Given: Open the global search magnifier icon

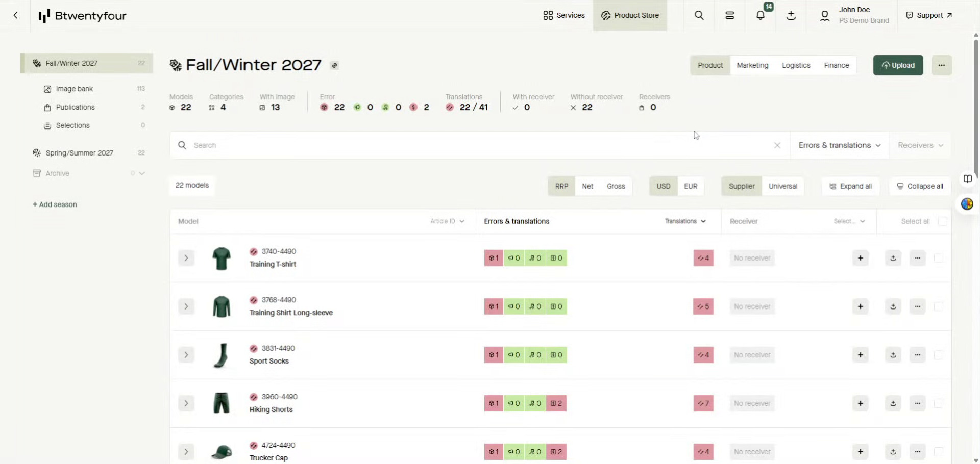Looking at the screenshot, I should click(699, 15).
